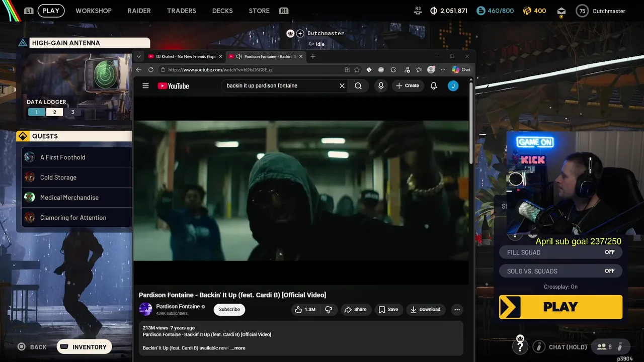The image size is (644, 362).
Task: Open the browser tab search chevron
Action: (139, 56)
